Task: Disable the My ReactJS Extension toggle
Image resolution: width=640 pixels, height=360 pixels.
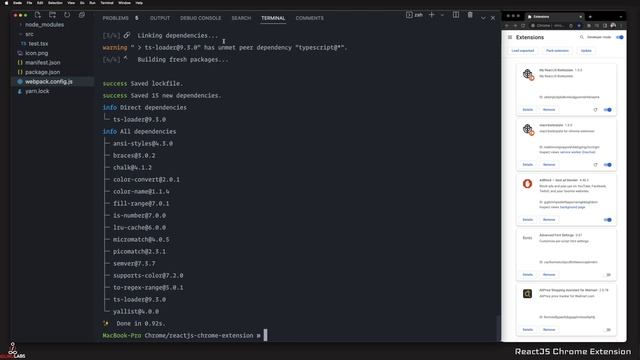Action: coord(607,110)
